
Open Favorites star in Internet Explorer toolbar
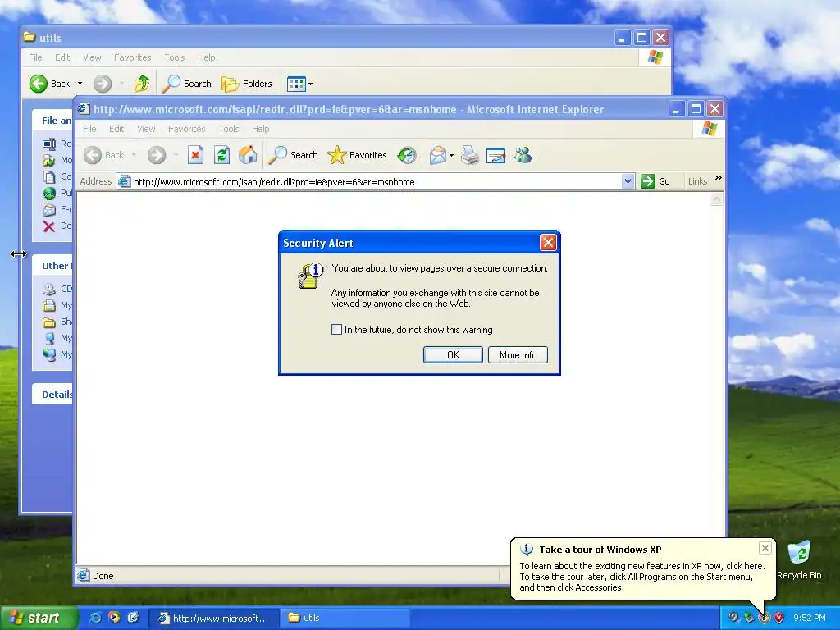coord(357,155)
